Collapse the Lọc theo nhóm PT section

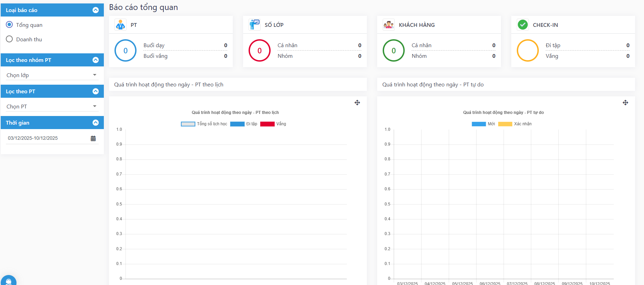tap(96, 60)
